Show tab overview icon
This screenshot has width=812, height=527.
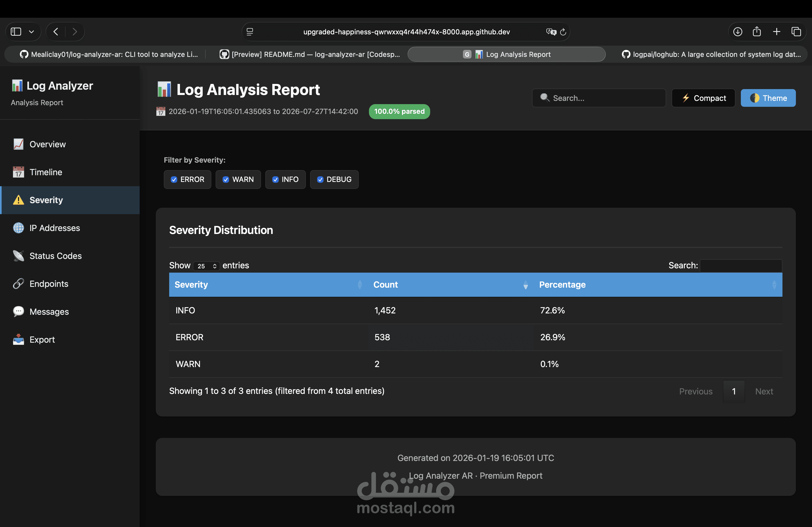(x=796, y=32)
